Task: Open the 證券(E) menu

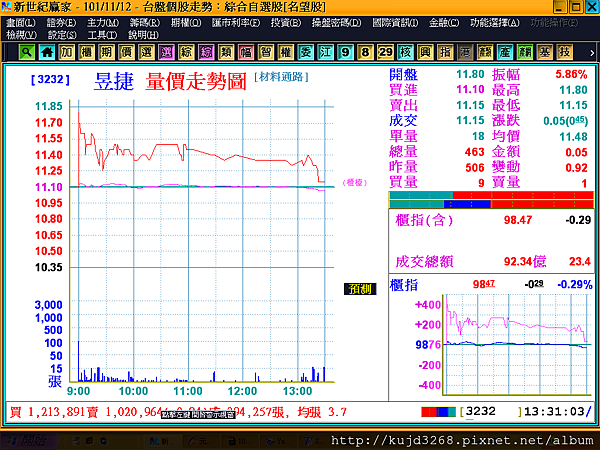Action: (61, 23)
